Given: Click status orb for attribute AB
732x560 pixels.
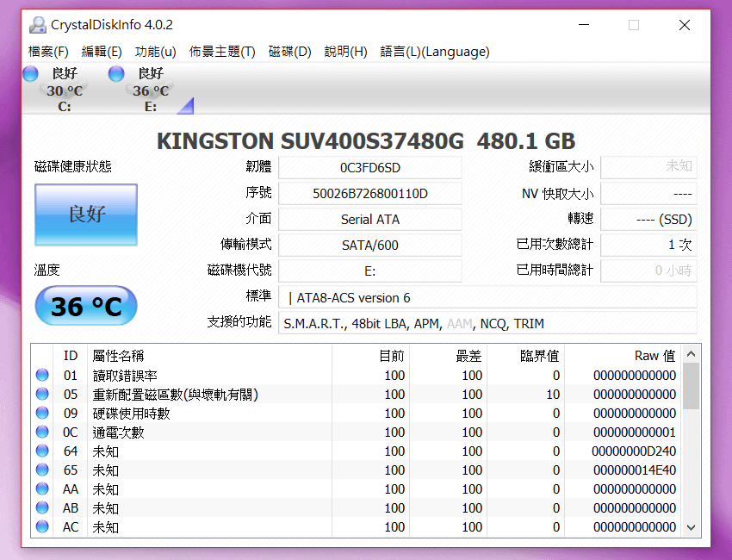Looking at the screenshot, I should click(42, 507).
